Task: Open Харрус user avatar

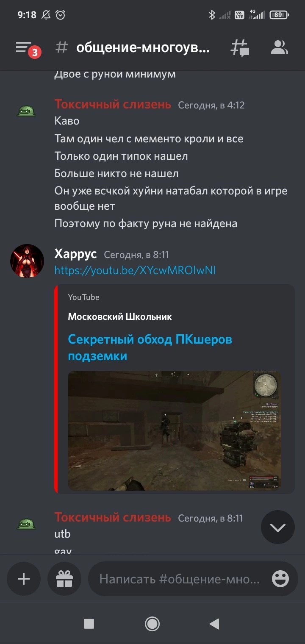Action: 27,261
